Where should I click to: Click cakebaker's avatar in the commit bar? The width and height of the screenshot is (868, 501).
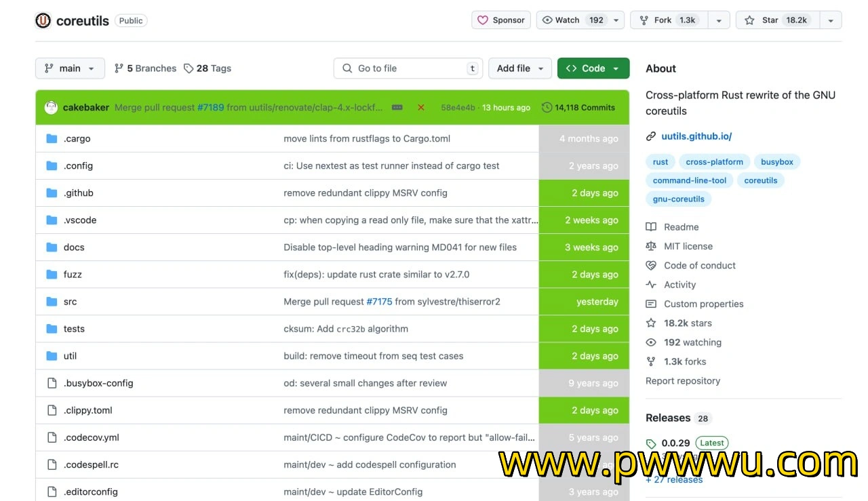tap(51, 107)
